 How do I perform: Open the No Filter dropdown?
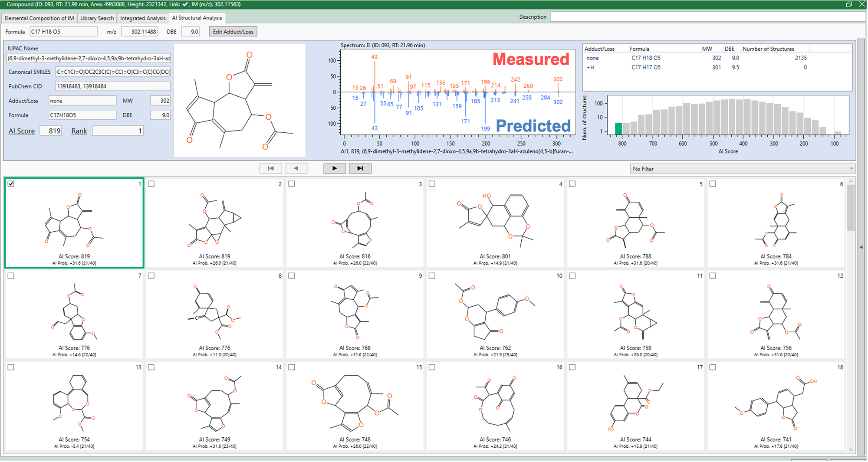point(742,169)
